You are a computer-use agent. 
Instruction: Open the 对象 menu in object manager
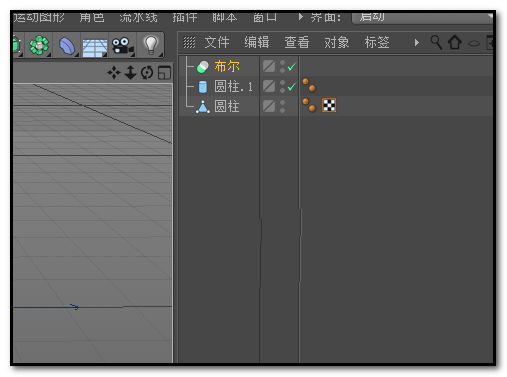coord(337,42)
